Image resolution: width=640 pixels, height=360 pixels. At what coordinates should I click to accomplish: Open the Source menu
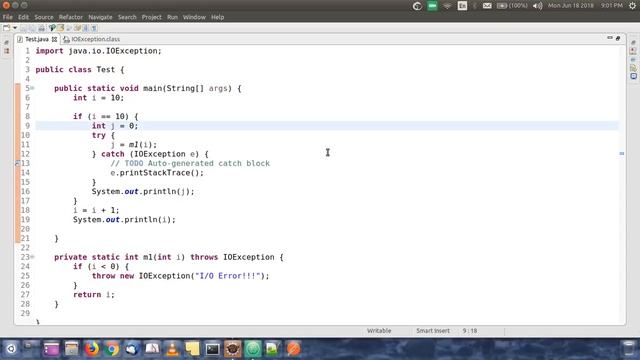click(44, 17)
